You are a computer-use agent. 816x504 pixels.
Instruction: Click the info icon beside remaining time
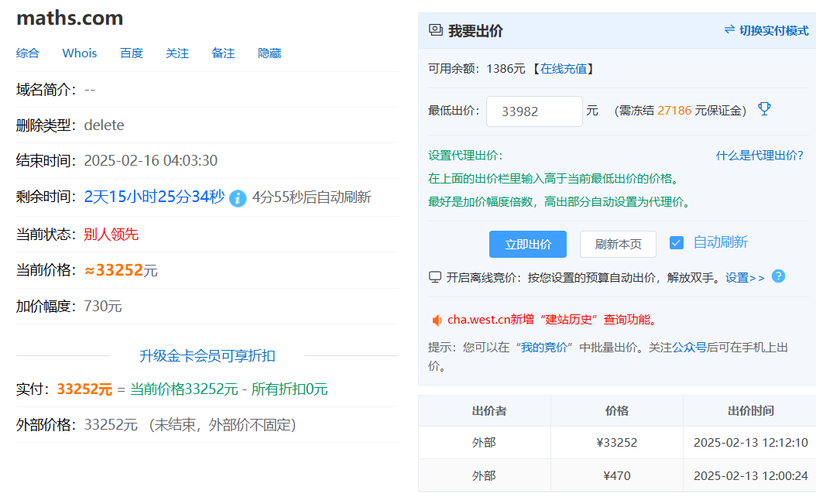pos(238,198)
